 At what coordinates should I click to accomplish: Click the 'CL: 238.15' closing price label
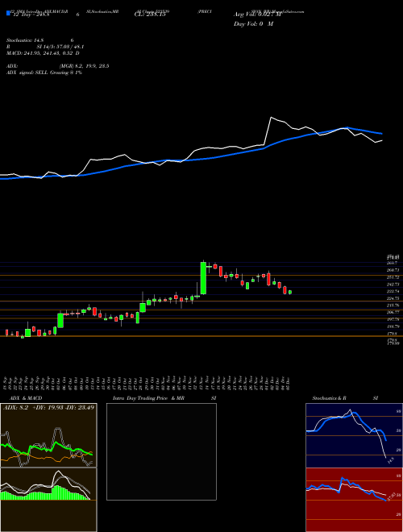pos(150,15)
